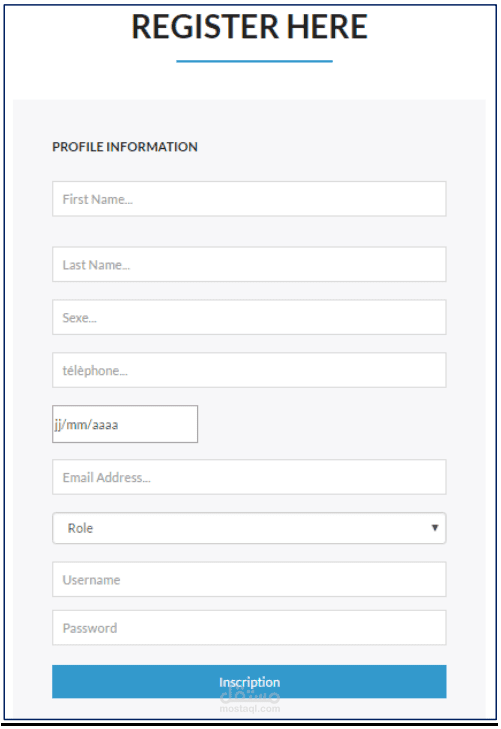This screenshot has width=501, height=729.
Task: Click the PROFILE INFORMATION section title
Action: click(125, 147)
